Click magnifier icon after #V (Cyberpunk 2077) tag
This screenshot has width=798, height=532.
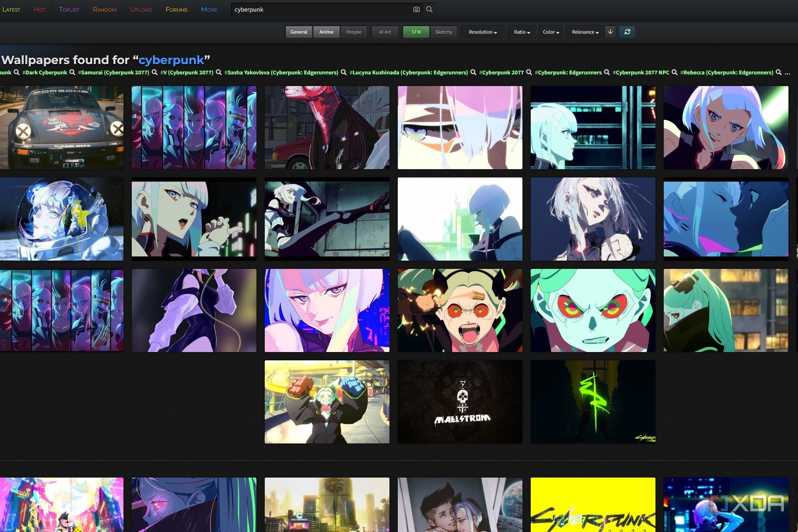[219, 72]
